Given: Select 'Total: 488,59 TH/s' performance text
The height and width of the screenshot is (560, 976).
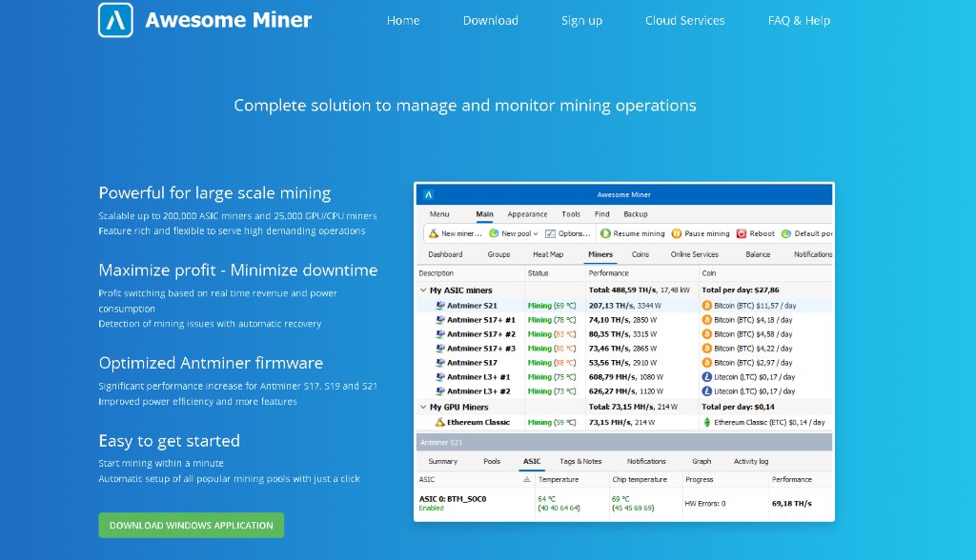Looking at the screenshot, I should [623, 290].
